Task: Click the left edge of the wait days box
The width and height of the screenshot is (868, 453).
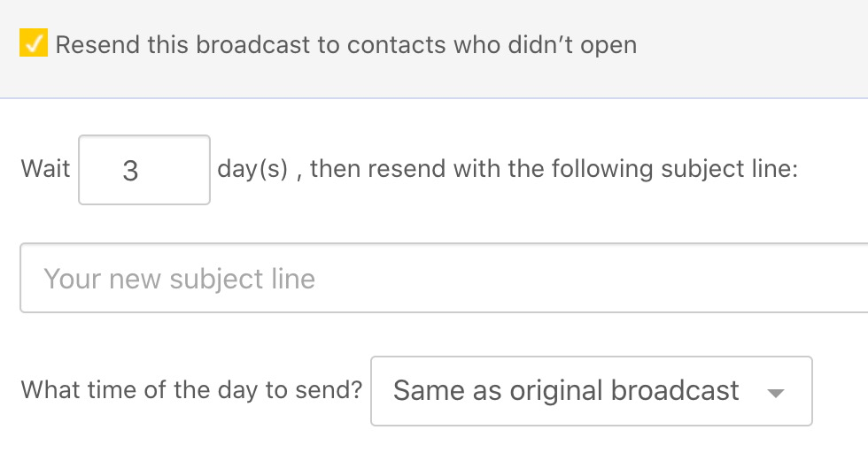Action: coord(87,170)
